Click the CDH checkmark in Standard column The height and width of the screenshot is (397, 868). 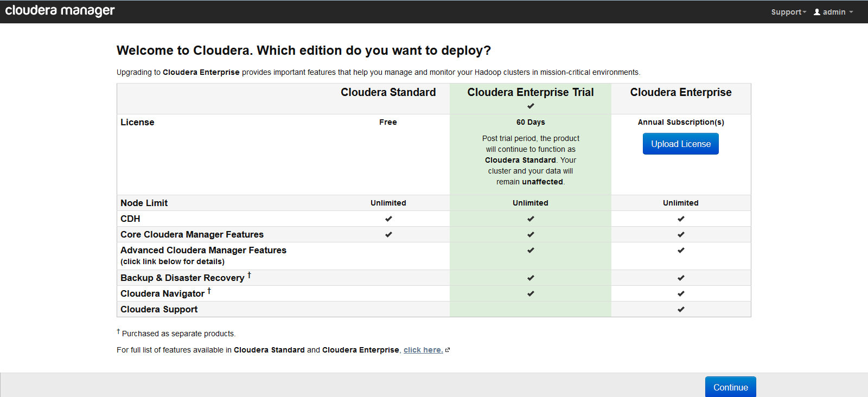point(388,219)
